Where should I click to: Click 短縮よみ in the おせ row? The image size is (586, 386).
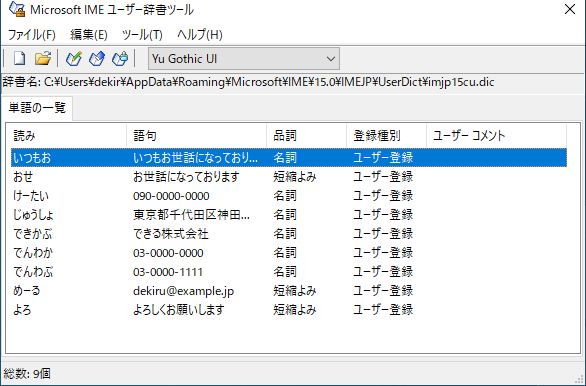tap(295, 177)
